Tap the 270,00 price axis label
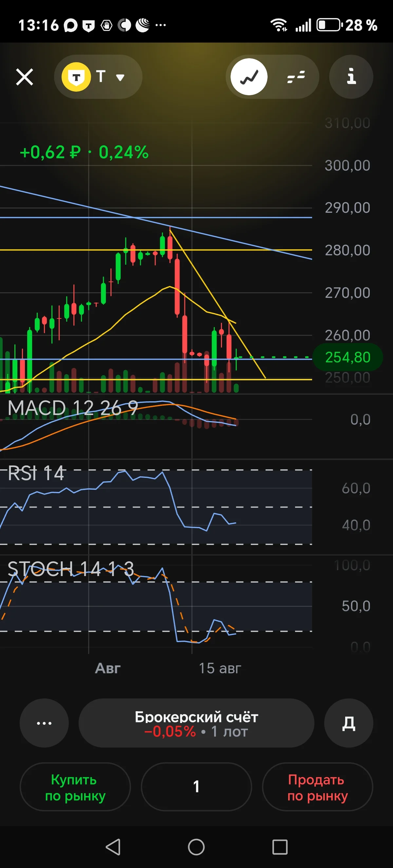 347,293
